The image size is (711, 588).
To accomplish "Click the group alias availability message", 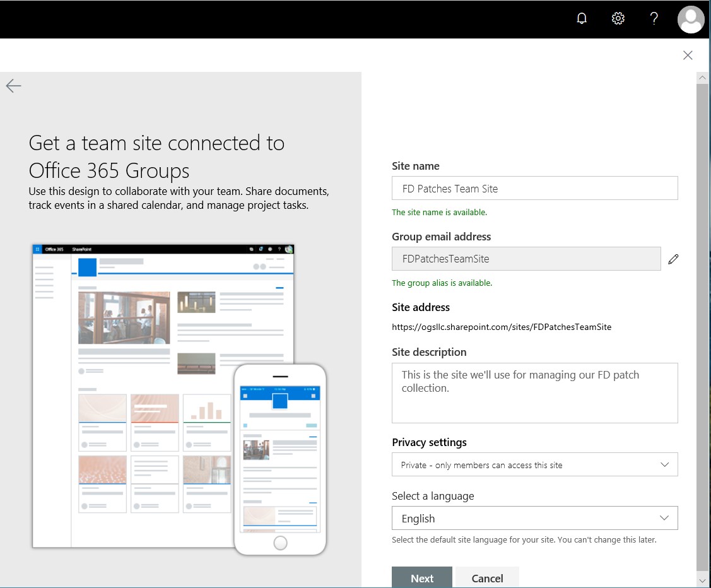I will (x=442, y=283).
